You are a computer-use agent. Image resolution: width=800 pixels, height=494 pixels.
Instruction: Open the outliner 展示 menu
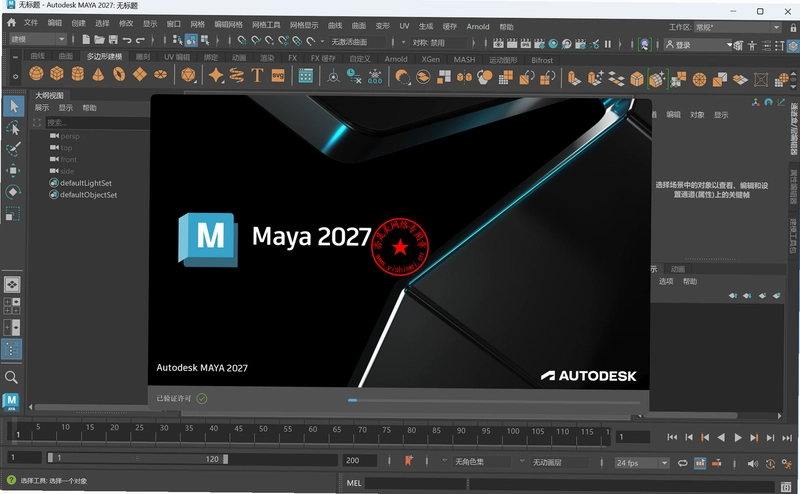click(42, 108)
